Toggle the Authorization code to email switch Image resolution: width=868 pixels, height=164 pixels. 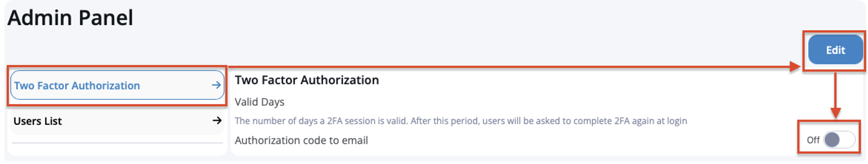tap(839, 140)
